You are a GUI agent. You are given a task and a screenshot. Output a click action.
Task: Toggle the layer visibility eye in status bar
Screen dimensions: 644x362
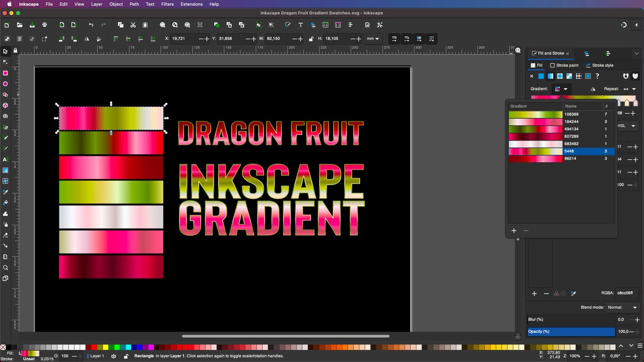tap(112, 356)
